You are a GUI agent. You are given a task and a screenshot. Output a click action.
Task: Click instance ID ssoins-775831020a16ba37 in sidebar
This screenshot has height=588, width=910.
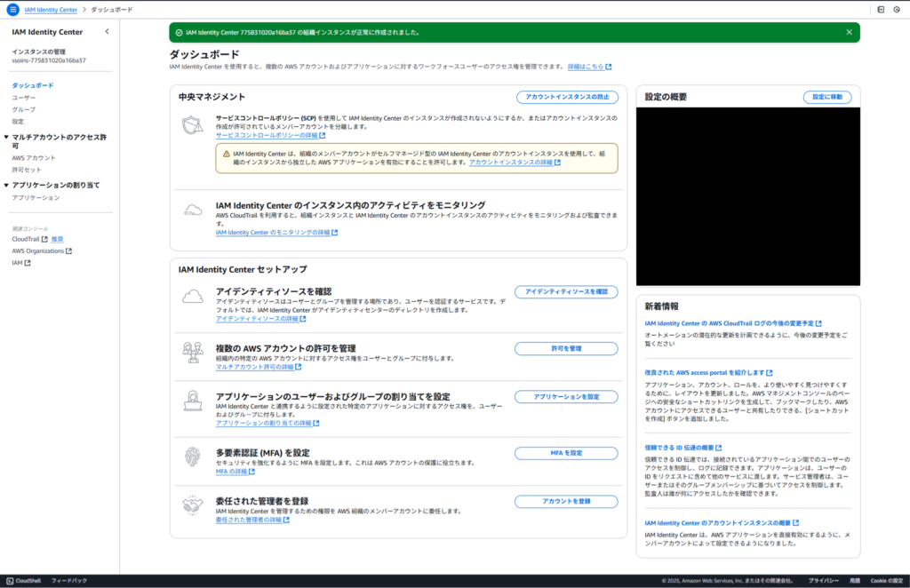49,60
